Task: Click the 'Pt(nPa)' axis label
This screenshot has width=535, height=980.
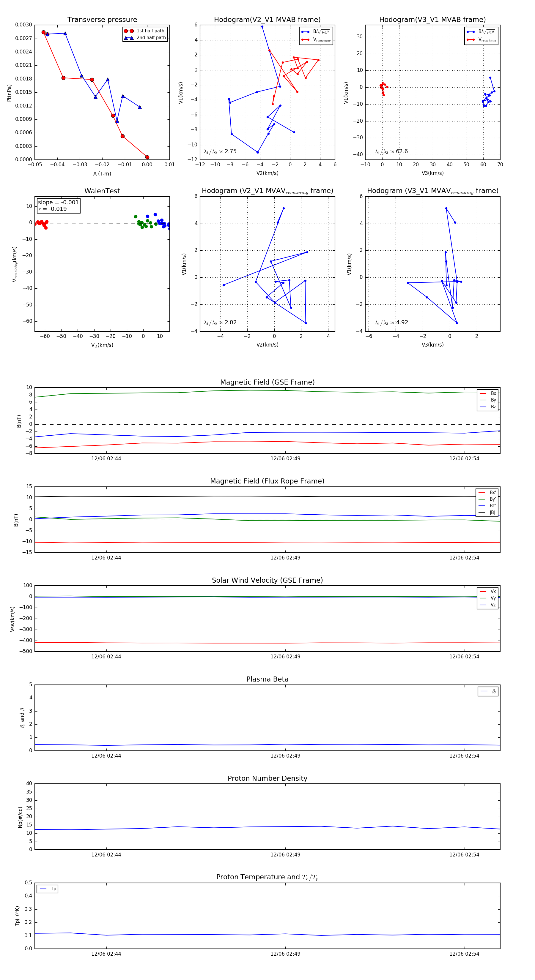Action: 9,93
